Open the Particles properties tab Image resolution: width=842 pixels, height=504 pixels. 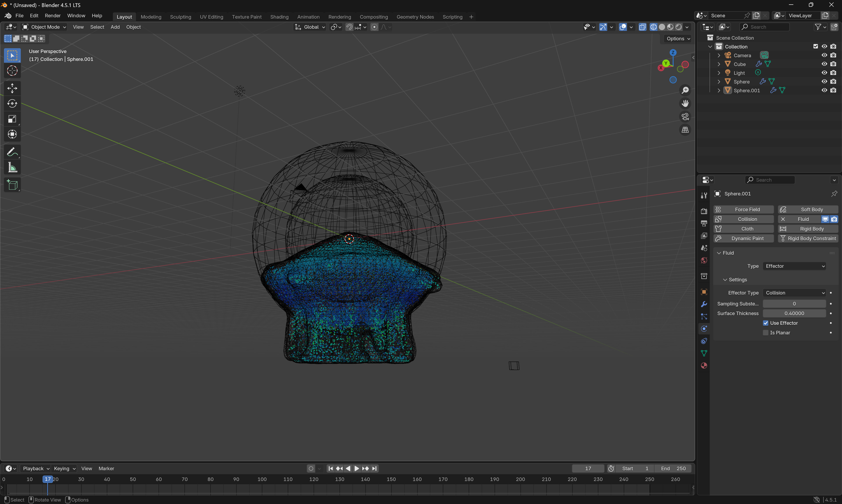coord(704,316)
